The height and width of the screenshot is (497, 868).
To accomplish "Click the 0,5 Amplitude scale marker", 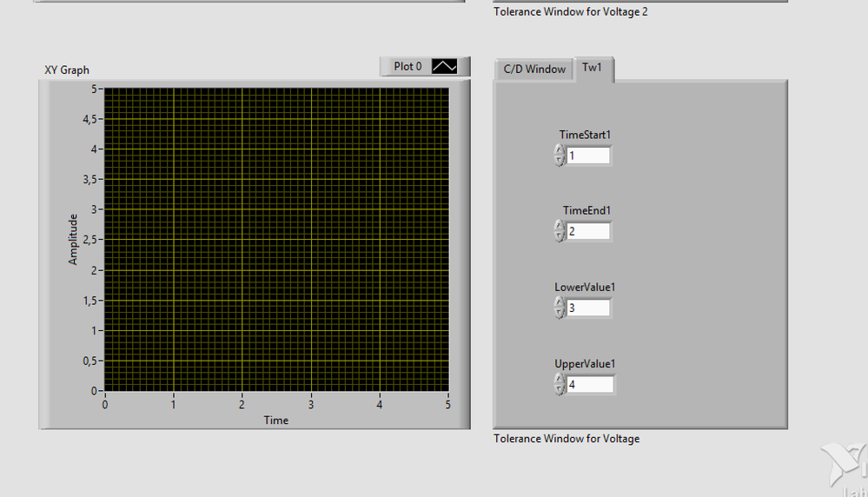I will pyautogui.click(x=89, y=361).
